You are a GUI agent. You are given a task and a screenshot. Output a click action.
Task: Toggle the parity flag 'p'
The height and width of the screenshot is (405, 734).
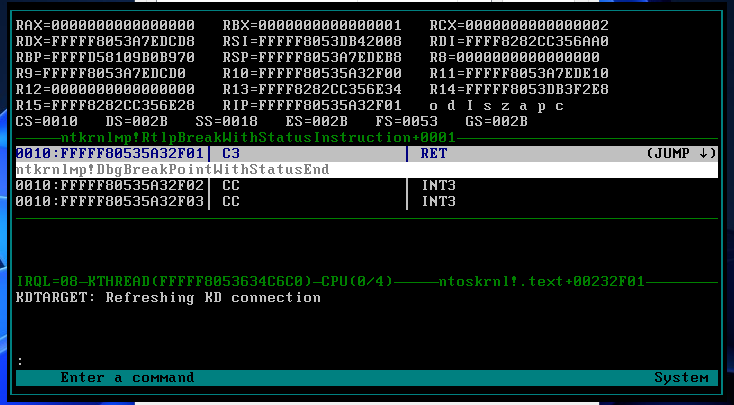pos(541,106)
